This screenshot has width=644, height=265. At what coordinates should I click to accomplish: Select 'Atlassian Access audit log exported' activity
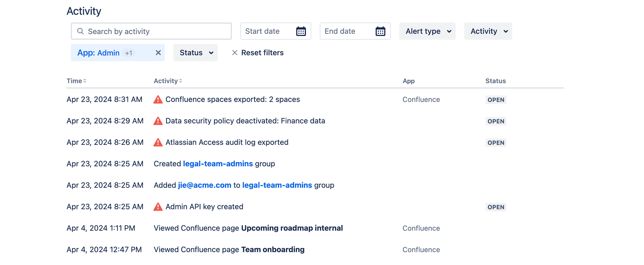click(x=227, y=143)
